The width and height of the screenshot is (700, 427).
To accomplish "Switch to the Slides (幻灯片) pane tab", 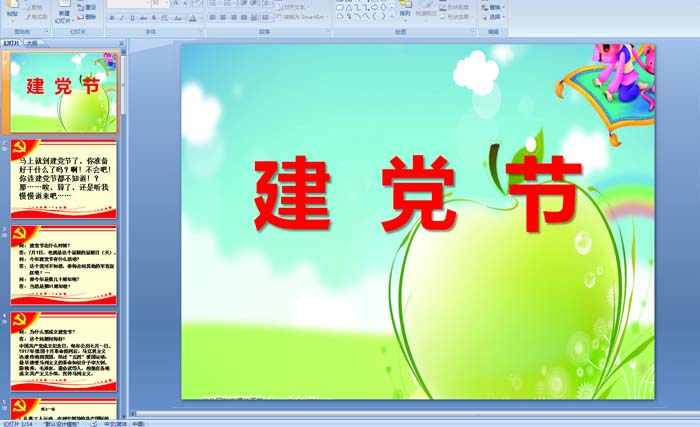I will (12, 43).
